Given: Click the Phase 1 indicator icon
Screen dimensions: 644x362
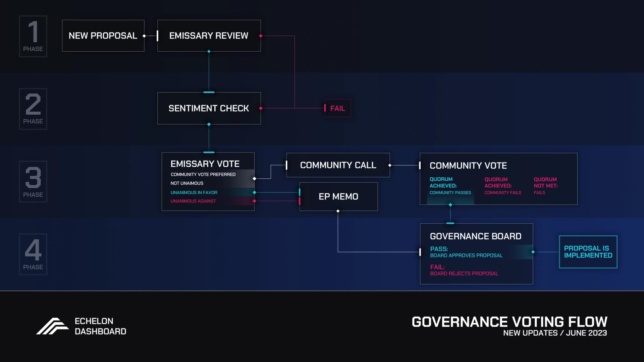Looking at the screenshot, I should [x=33, y=35].
